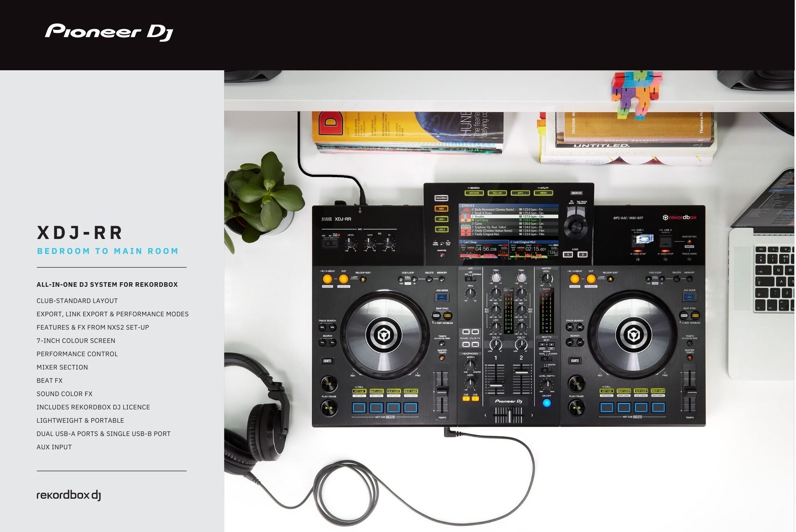Click the BEAT FX LEVEL/DEPTH knob
Image resolution: width=796 pixels, height=532 pixels.
click(547, 384)
